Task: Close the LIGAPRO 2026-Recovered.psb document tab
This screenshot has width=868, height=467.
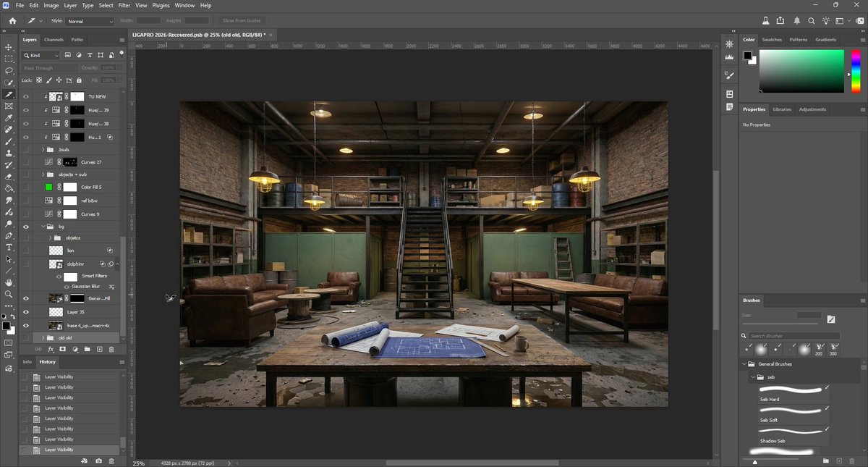Action: (272, 34)
